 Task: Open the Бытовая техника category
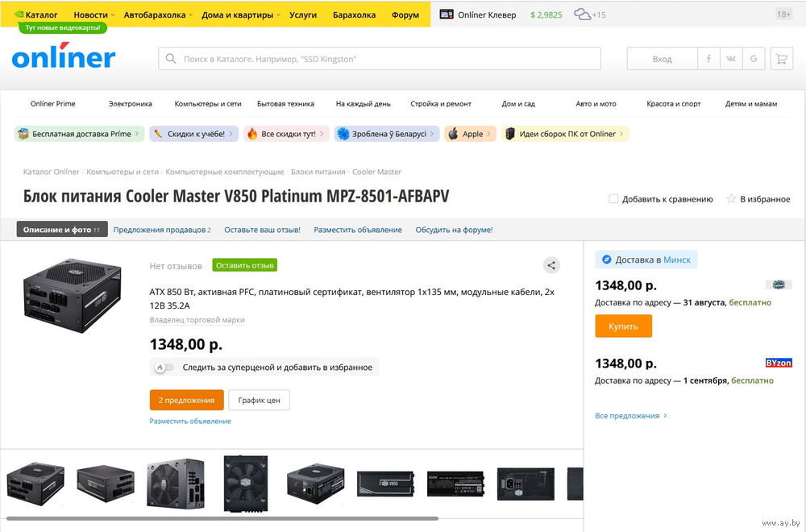click(285, 103)
